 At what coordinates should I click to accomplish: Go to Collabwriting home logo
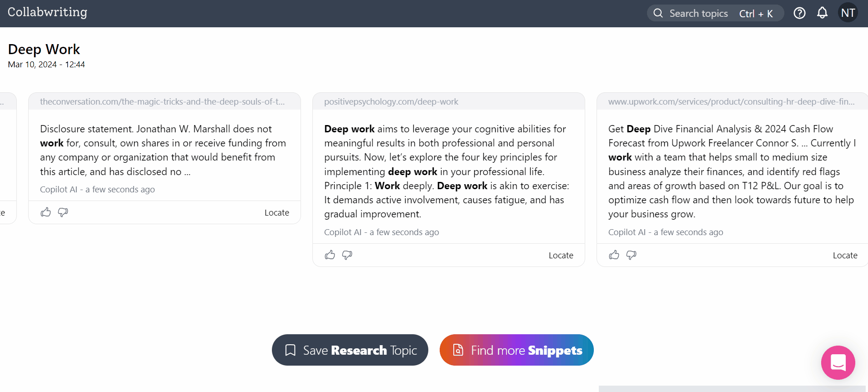[47, 12]
